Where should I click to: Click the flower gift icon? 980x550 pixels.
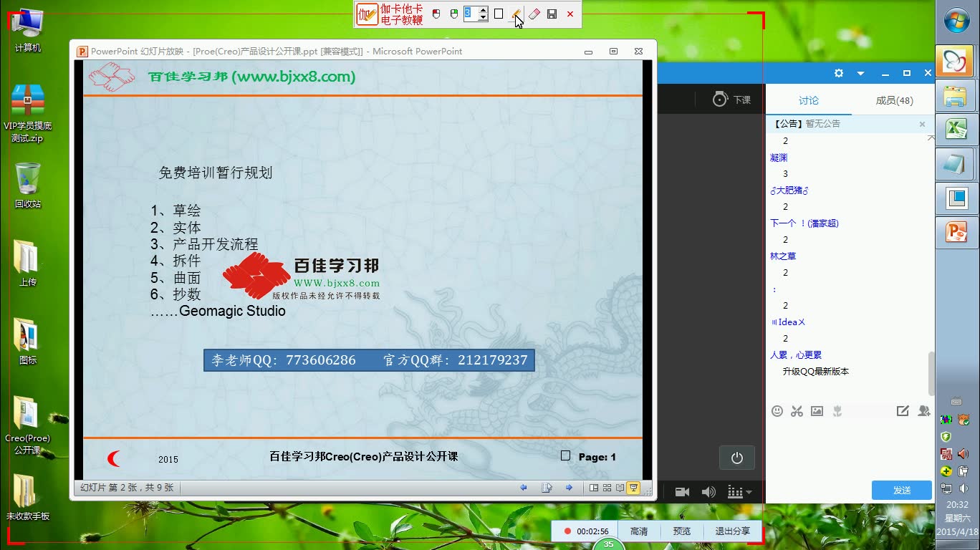(837, 411)
